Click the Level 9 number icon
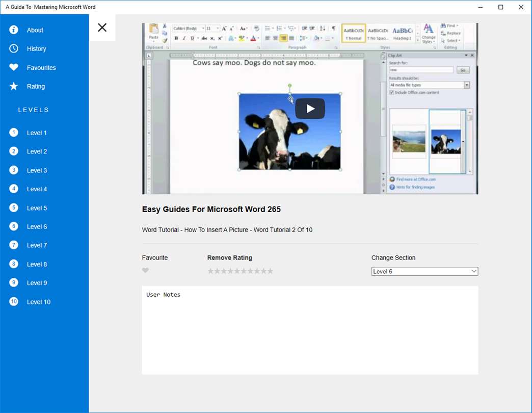532x413 pixels. (14, 283)
